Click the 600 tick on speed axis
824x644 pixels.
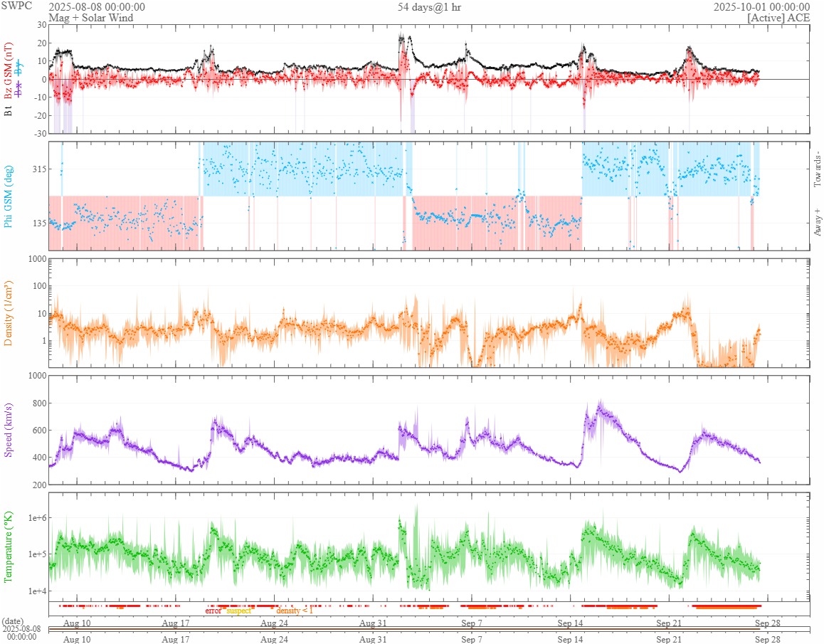pyautogui.click(x=39, y=430)
